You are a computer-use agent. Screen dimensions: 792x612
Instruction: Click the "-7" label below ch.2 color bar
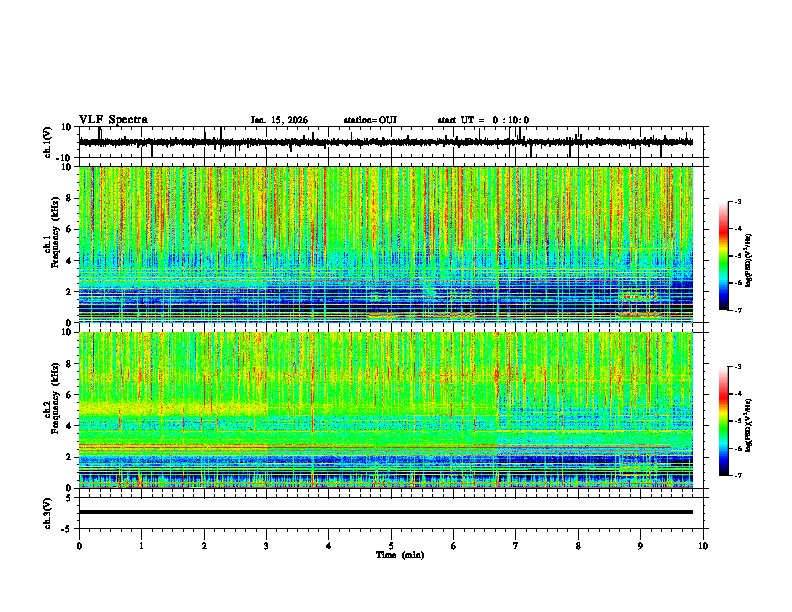coord(737,475)
